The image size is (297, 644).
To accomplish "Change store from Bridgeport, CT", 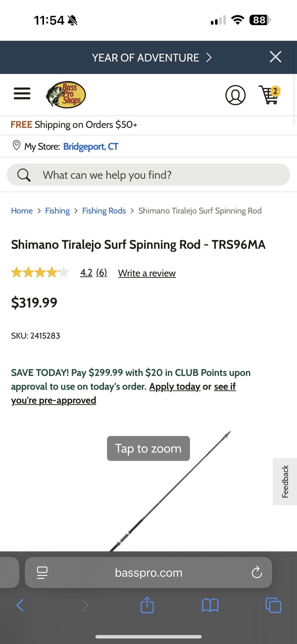I will tap(90, 146).
